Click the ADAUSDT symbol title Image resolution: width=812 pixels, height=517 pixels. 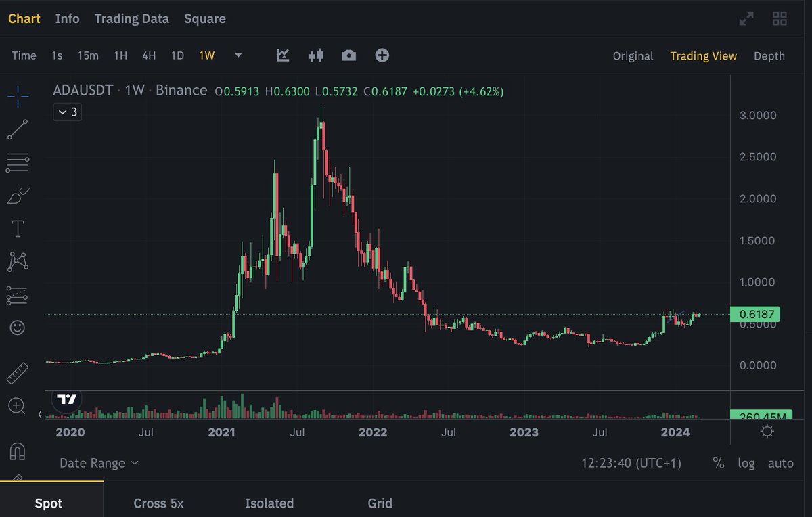[83, 90]
